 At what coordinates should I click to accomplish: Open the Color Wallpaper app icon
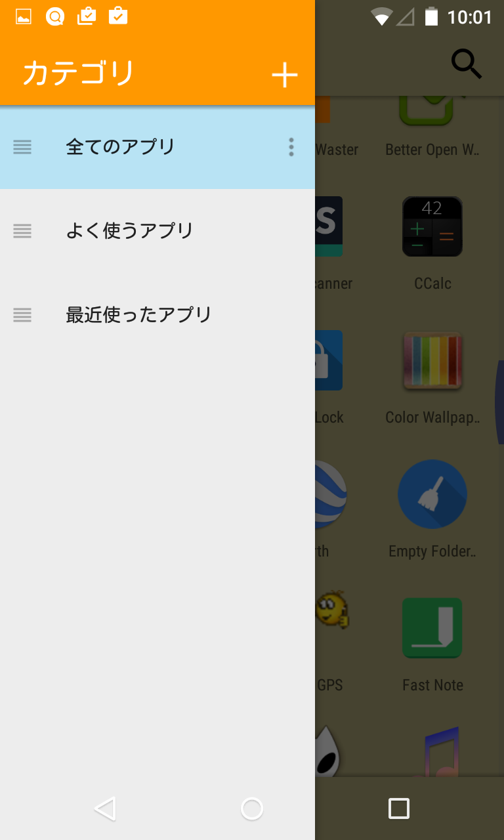432,360
